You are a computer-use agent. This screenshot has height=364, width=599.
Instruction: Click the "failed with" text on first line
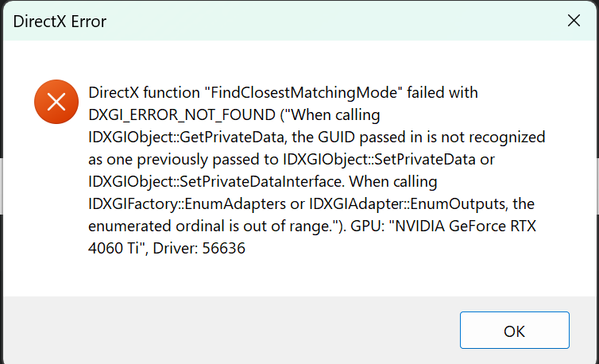pos(442,92)
